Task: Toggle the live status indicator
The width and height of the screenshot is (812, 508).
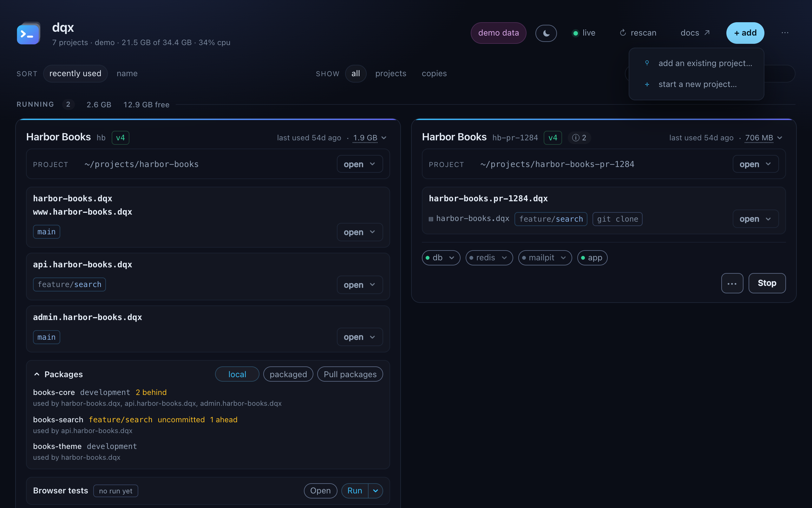Action: (584, 33)
